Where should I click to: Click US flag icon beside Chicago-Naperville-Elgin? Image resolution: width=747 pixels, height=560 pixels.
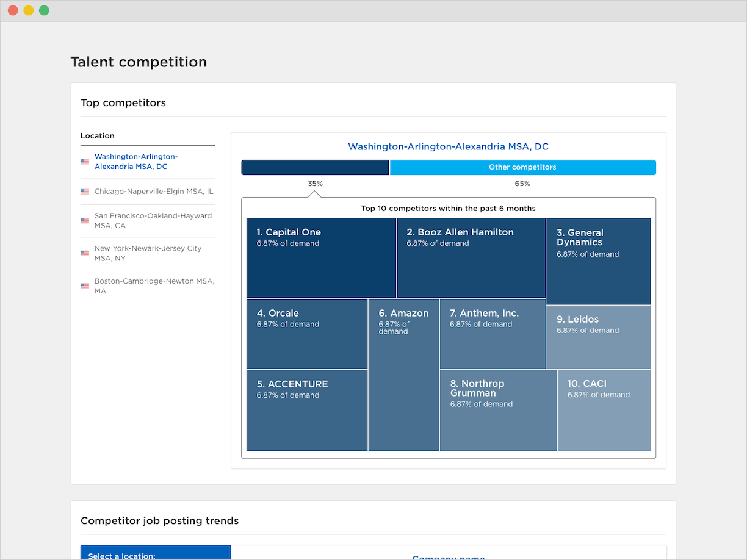point(85,192)
